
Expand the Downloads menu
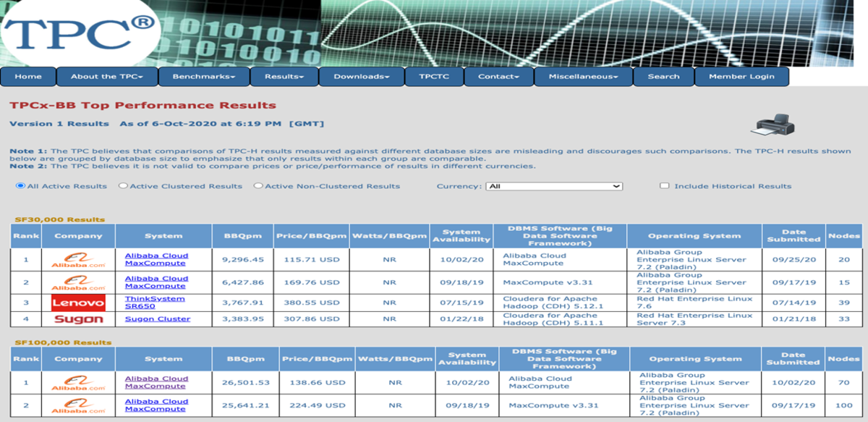coord(362,77)
